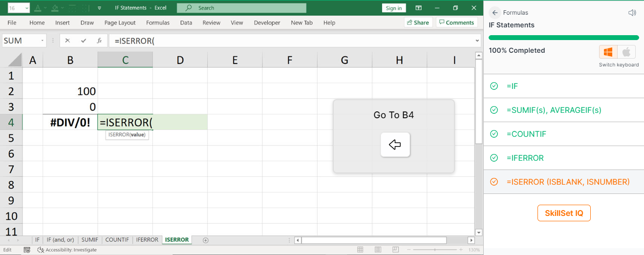
Task: Click the zoom slider in the status bar
Action: click(x=435, y=250)
